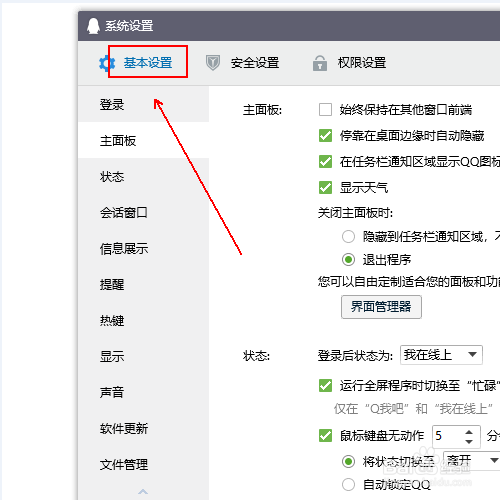Viewport: 500px width, 500px height.
Task: Open 提醒 settings in sidebar
Action: (x=144, y=285)
